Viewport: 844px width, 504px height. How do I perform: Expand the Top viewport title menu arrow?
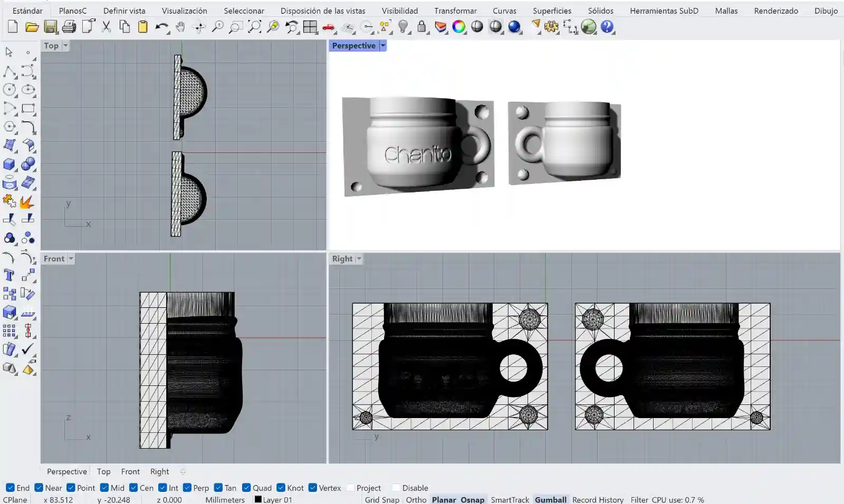click(65, 46)
